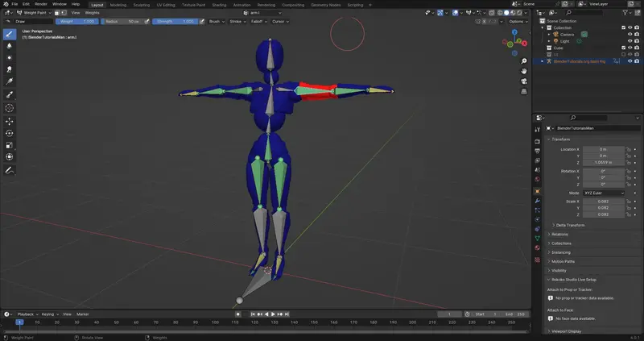The height and width of the screenshot is (341, 644).
Task: Select the 3D Cursor tool
Action: tap(10, 108)
